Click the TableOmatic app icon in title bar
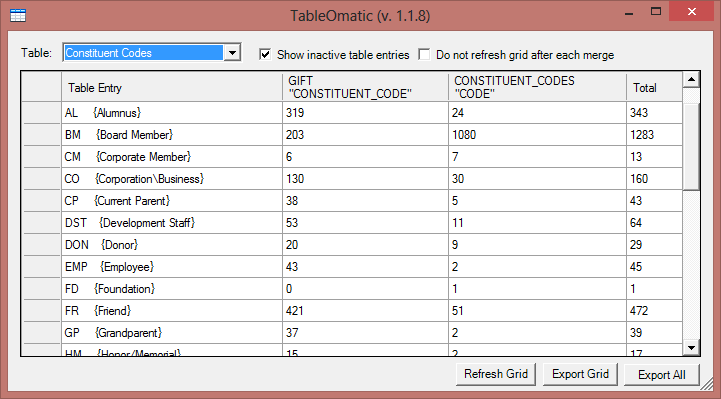This screenshot has width=721, height=399. click(18, 15)
